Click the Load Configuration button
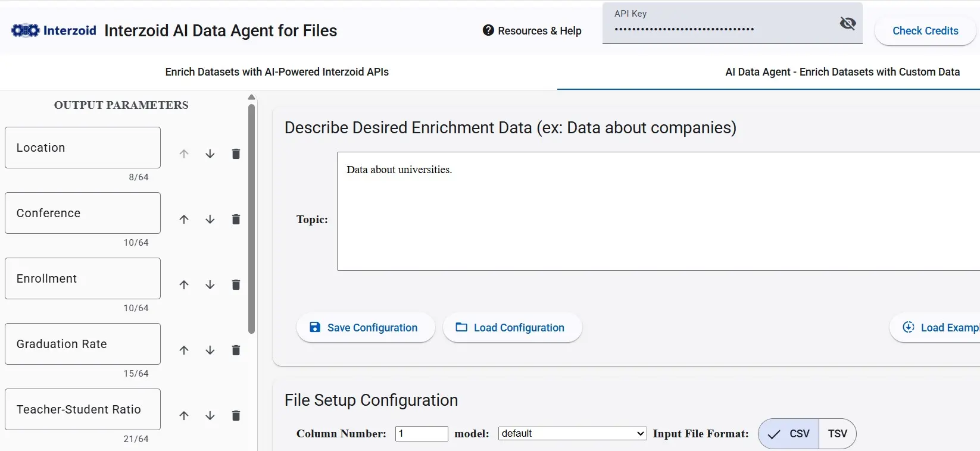This screenshot has height=451, width=980. 512,328
